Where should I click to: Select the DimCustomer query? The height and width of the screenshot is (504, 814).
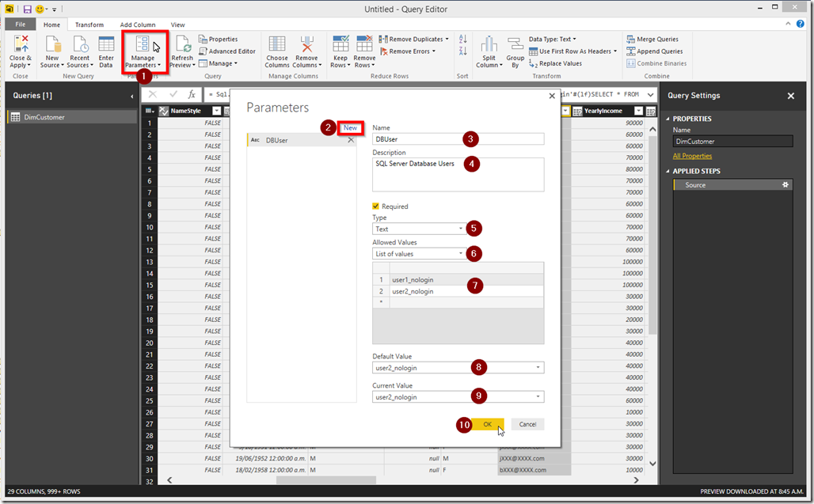pos(72,117)
